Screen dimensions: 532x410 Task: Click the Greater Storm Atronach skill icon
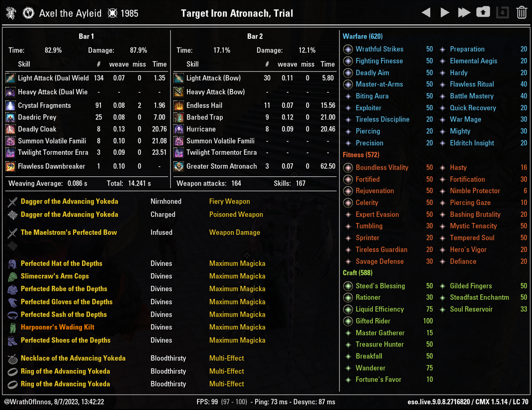[179, 167]
